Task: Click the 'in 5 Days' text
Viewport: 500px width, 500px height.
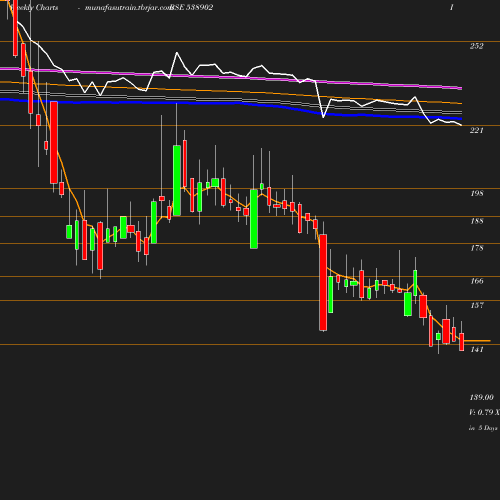Action: [x=483, y=428]
